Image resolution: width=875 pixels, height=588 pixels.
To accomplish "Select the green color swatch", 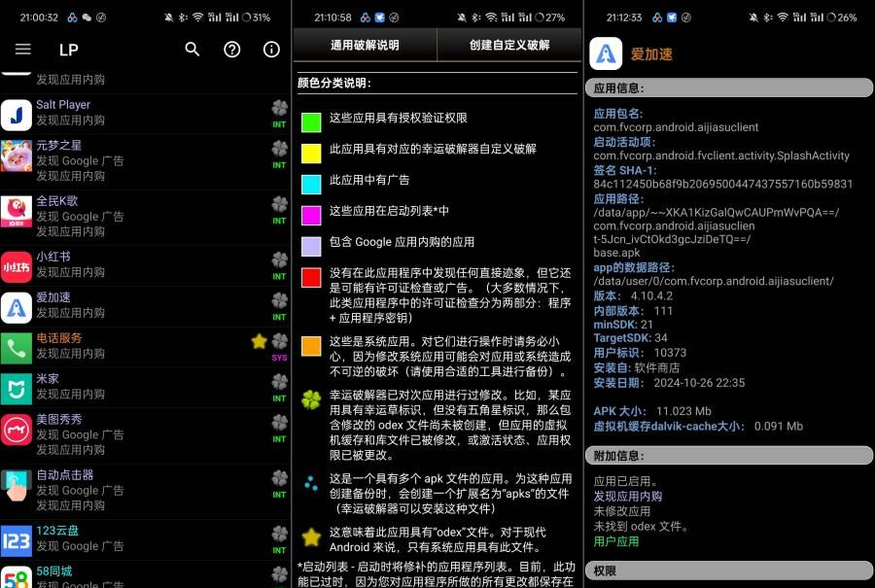I will (x=311, y=122).
